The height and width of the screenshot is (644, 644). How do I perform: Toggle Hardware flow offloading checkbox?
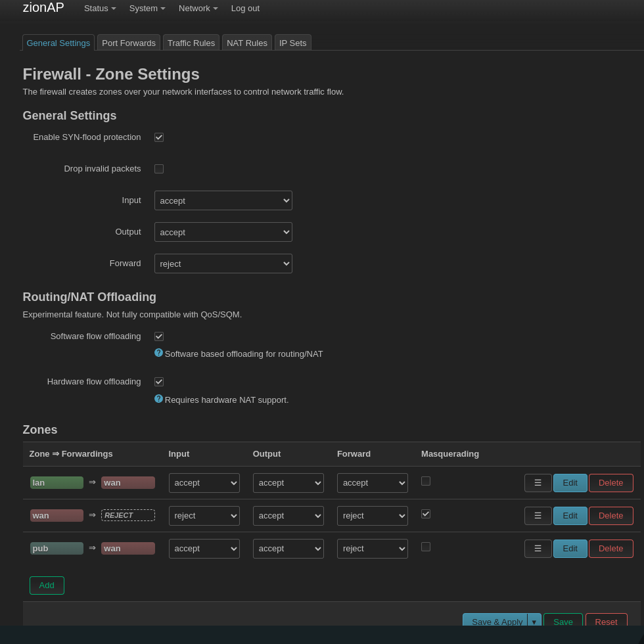point(159,382)
